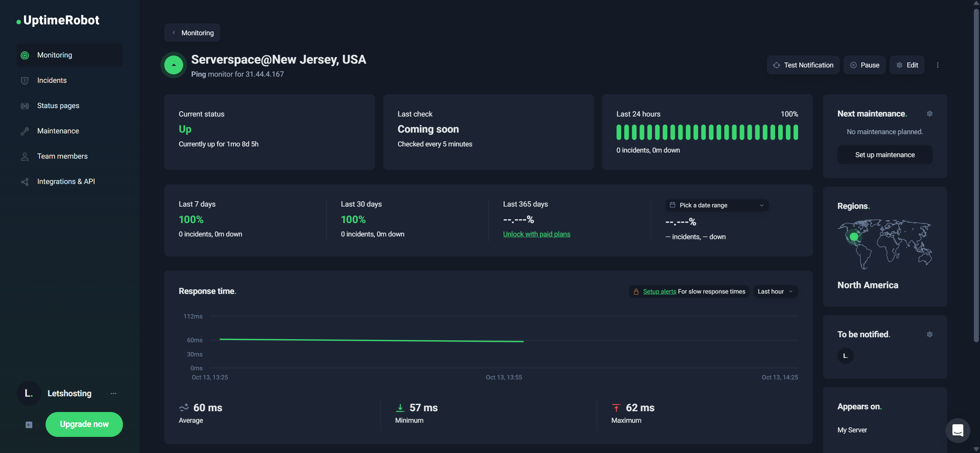Click the Last 7 days 100% value
Viewport: 980px width, 453px height.
[191, 220]
